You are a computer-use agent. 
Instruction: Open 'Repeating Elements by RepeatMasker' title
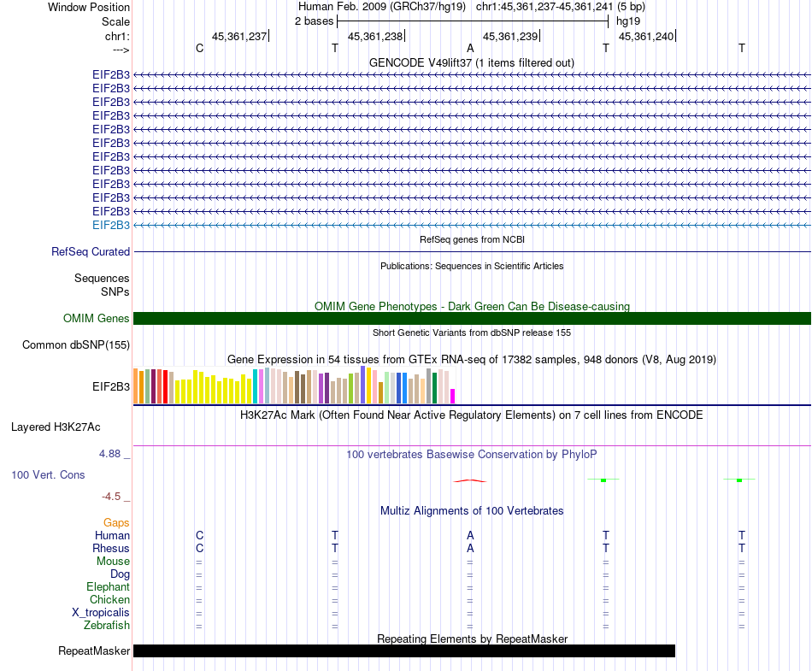pyautogui.click(x=472, y=639)
